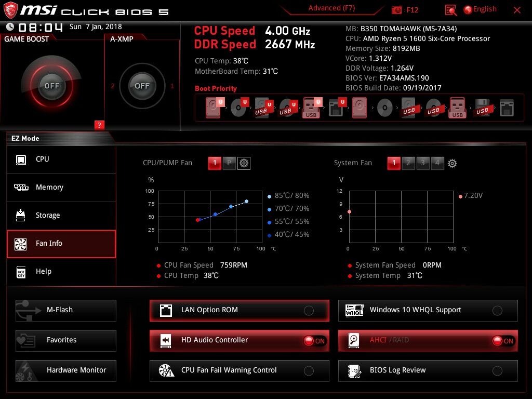This screenshot has width=532, height=399.
Task: Close the BIOS with the red X
Action: tap(517, 10)
